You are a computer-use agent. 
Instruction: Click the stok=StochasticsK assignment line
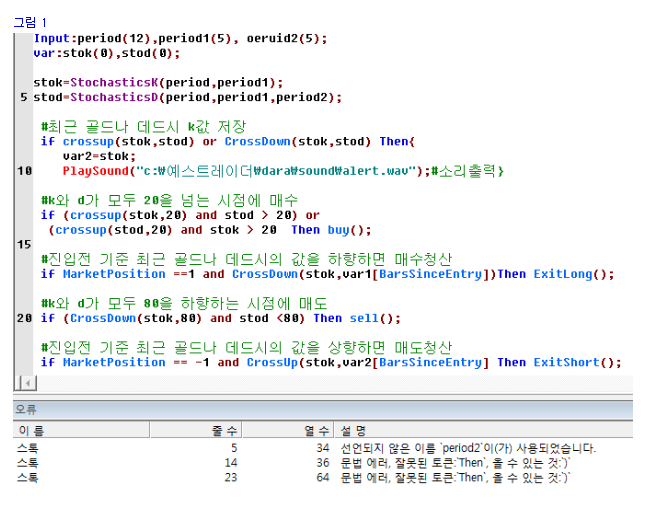158,82
